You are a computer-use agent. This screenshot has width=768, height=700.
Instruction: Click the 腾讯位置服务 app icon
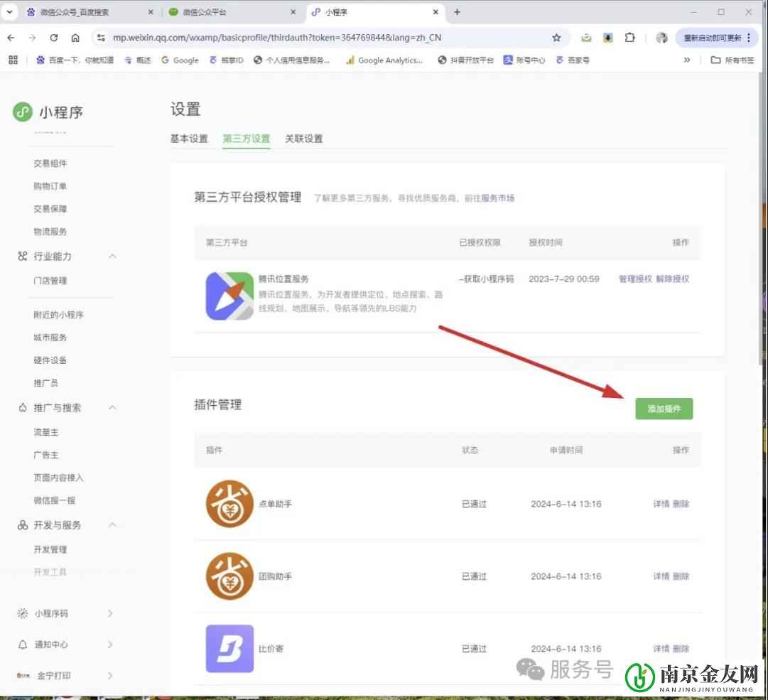229,296
